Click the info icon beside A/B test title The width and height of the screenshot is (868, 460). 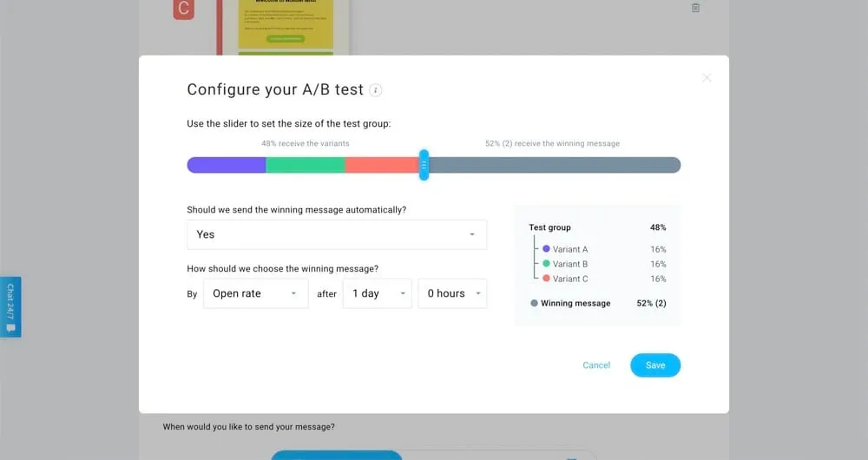376,90
